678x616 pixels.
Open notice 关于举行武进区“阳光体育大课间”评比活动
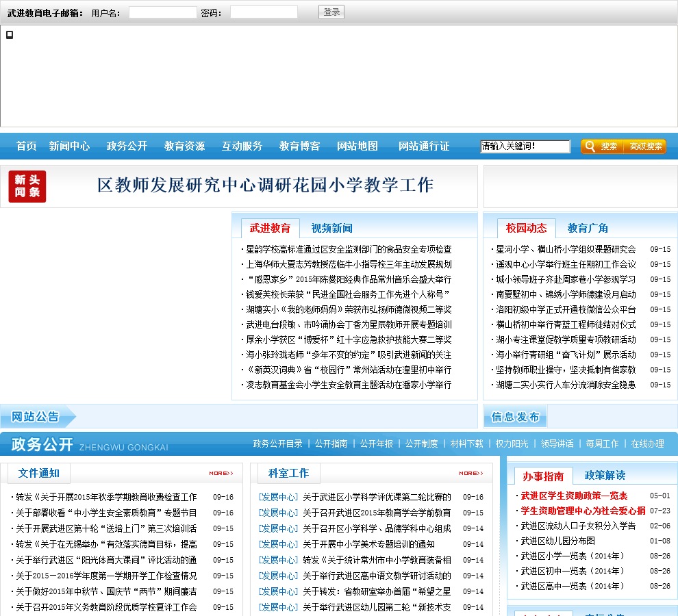106,561
